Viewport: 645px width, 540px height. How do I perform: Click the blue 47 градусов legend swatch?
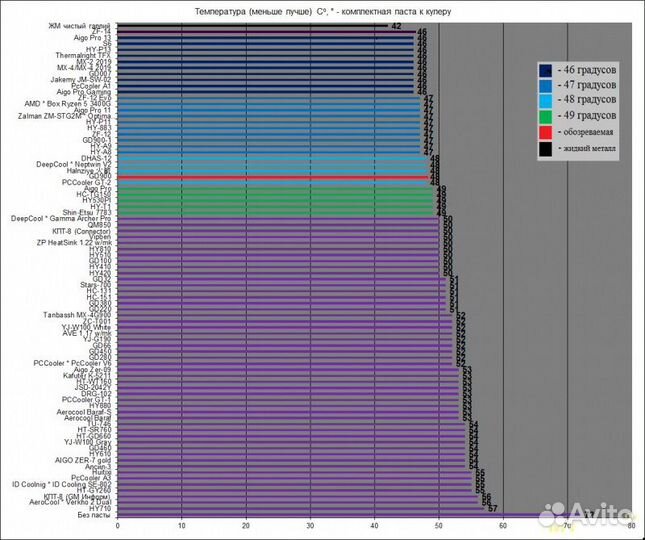[x=547, y=86]
